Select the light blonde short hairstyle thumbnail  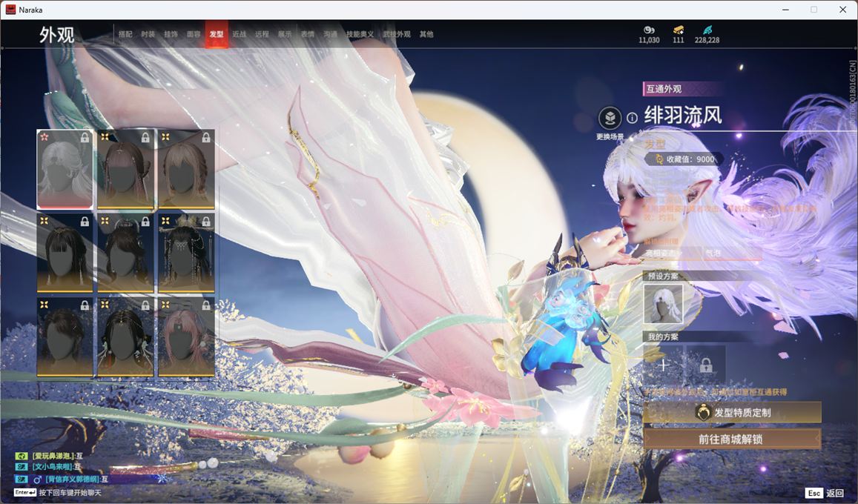click(x=186, y=169)
